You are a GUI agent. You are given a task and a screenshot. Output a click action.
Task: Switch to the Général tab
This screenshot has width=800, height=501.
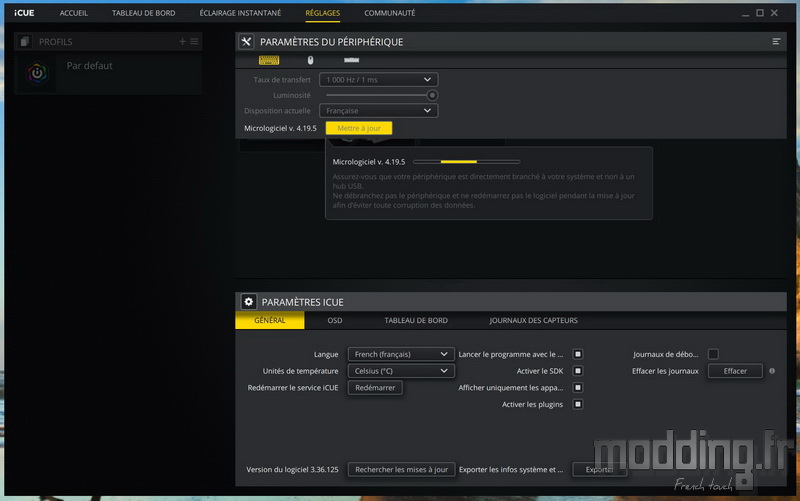pos(270,320)
